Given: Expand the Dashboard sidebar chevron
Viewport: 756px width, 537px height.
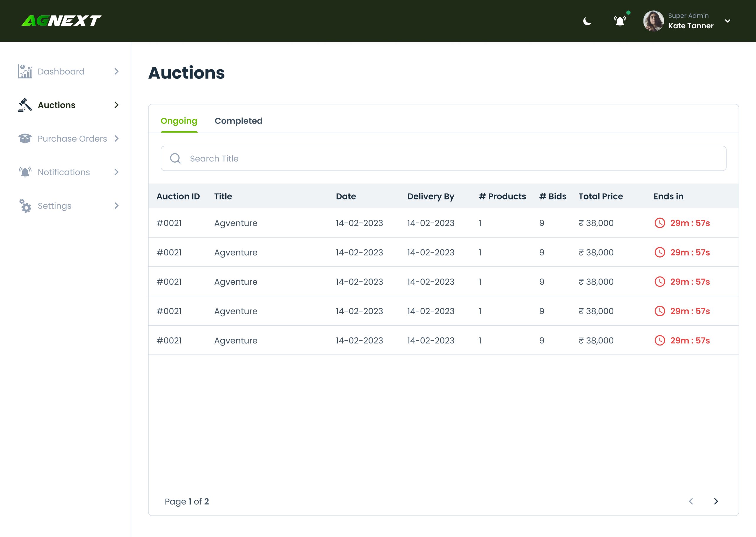Looking at the screenshot, I should click(x=116, y=71).
